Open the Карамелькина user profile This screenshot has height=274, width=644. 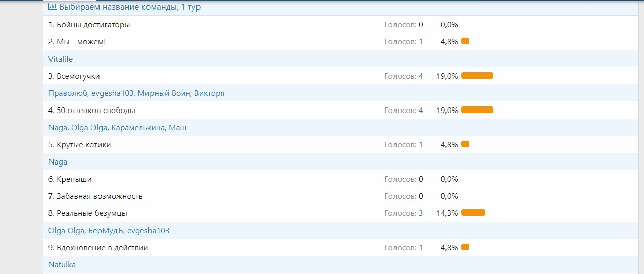[138, 128]
